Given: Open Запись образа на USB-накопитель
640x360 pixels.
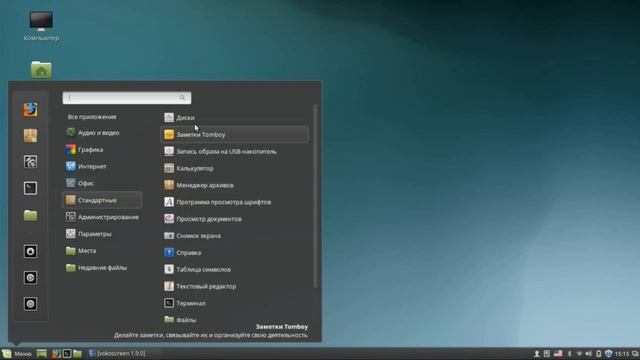Looking at the screenshot, I should pyautogui.click(x=235, y=151).
